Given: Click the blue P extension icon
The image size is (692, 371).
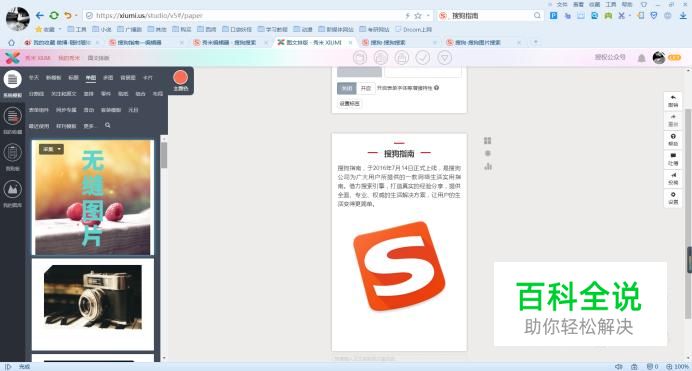Looking at the screenshot, I should 553,15.
